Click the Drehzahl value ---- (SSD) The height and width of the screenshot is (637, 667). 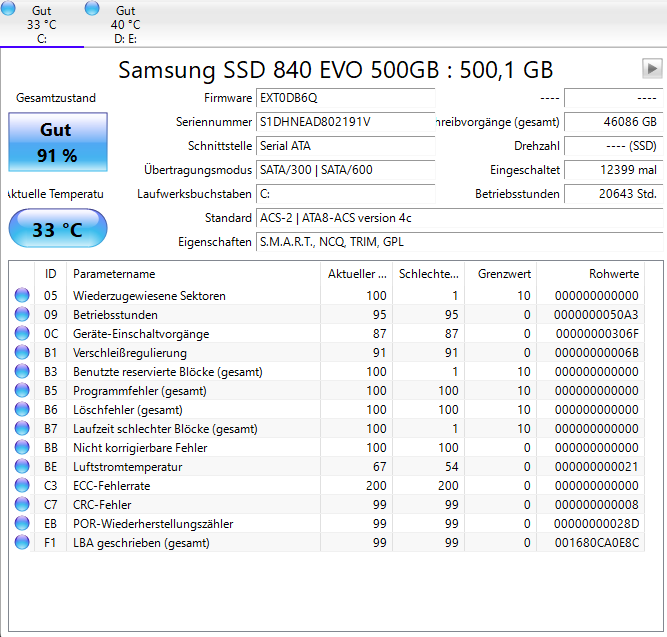613,146
